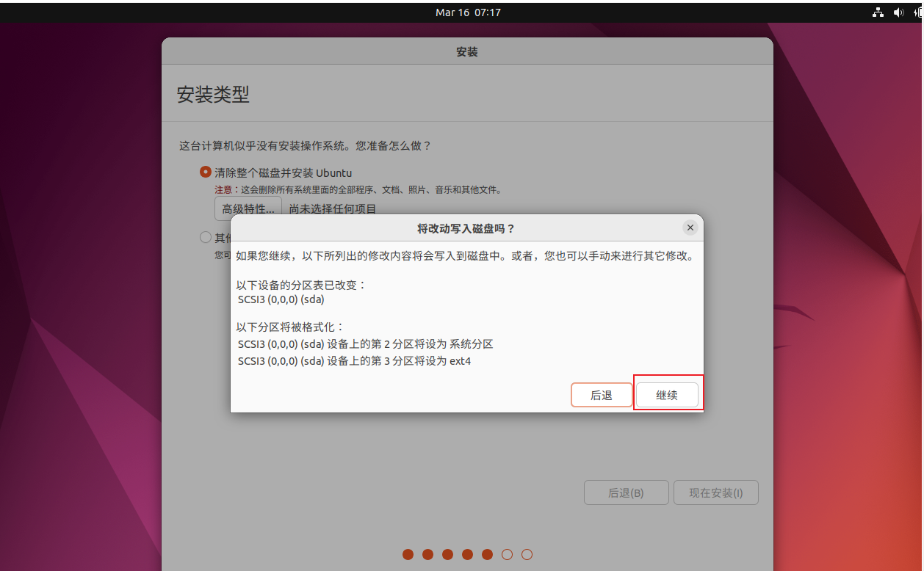This screenshot has width=924, height=571.
Task: Select the second partially hidden radio option
Action: [x=206, y=237]
